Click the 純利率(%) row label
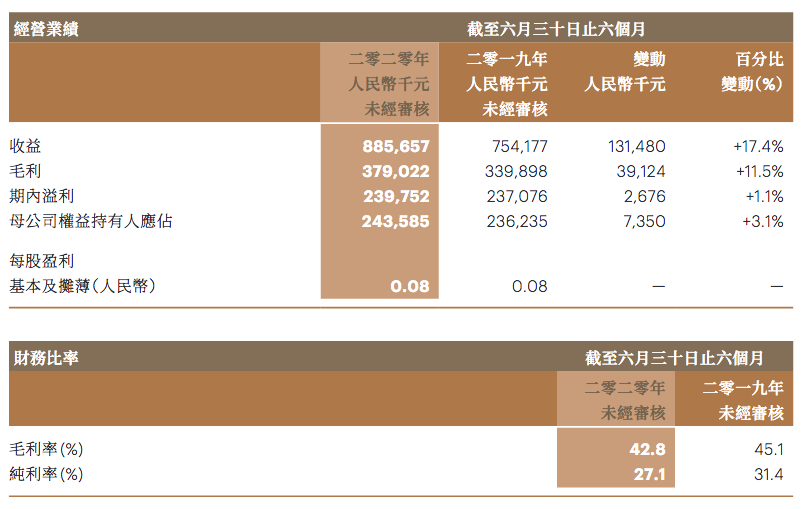806x509 pixels. click(x=46, y=474)
